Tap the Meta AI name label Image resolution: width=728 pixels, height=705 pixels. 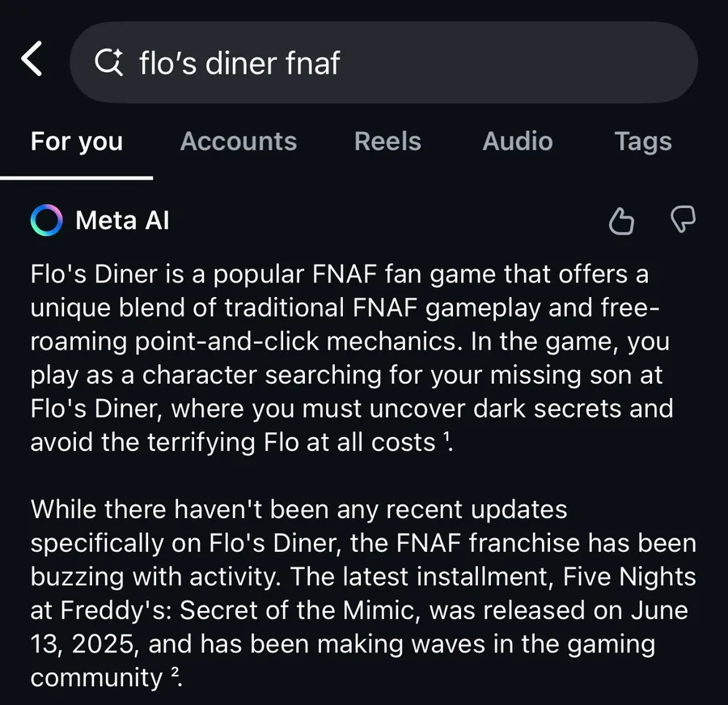tap(122, 220)
